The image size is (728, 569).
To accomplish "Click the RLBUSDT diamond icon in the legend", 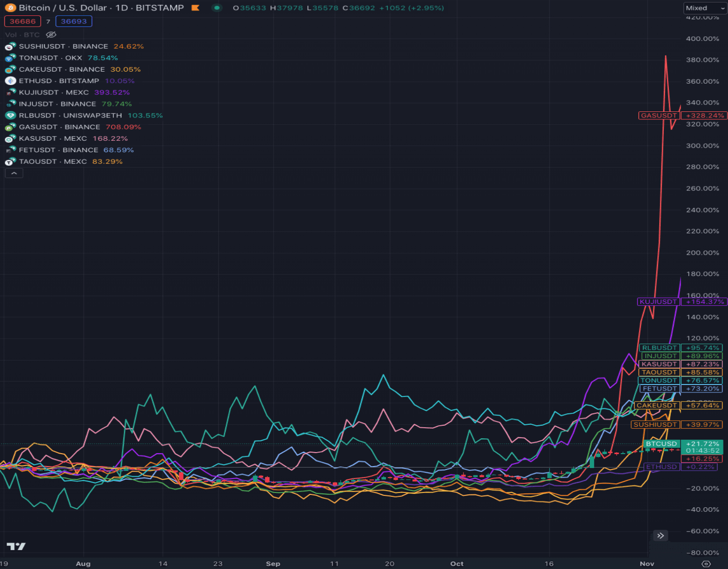I will [x=10, y=115].
